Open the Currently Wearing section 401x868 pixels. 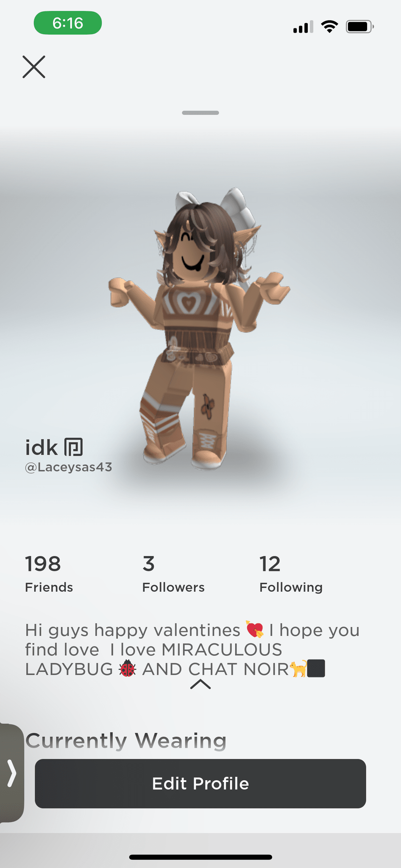pyautogui.click(x=126, y=740)
